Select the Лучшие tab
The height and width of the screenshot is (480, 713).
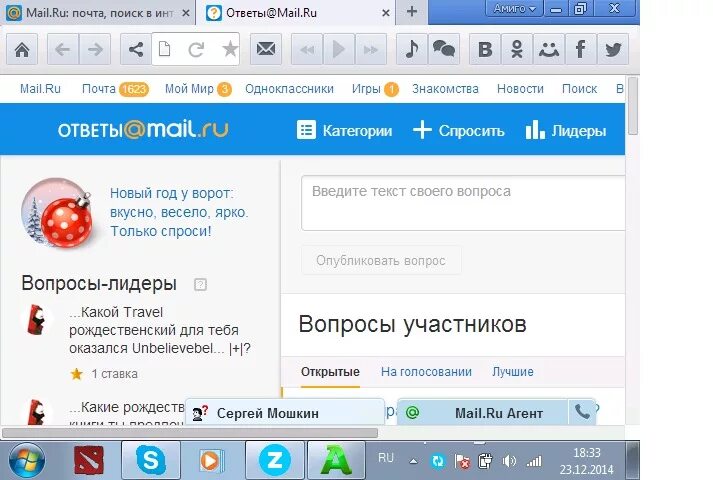[x=512, y=372]
